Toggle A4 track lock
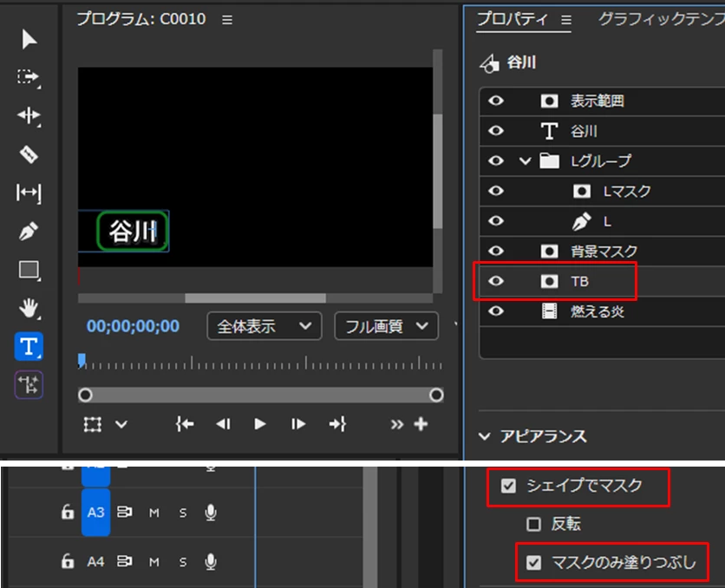This screenshot has width=725, height=588. coord(68,561)
